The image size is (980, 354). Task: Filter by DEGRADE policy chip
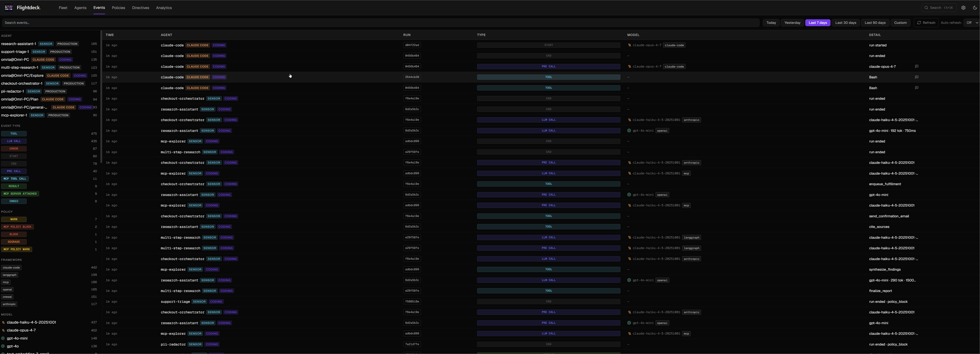click(x=14, y=242)
